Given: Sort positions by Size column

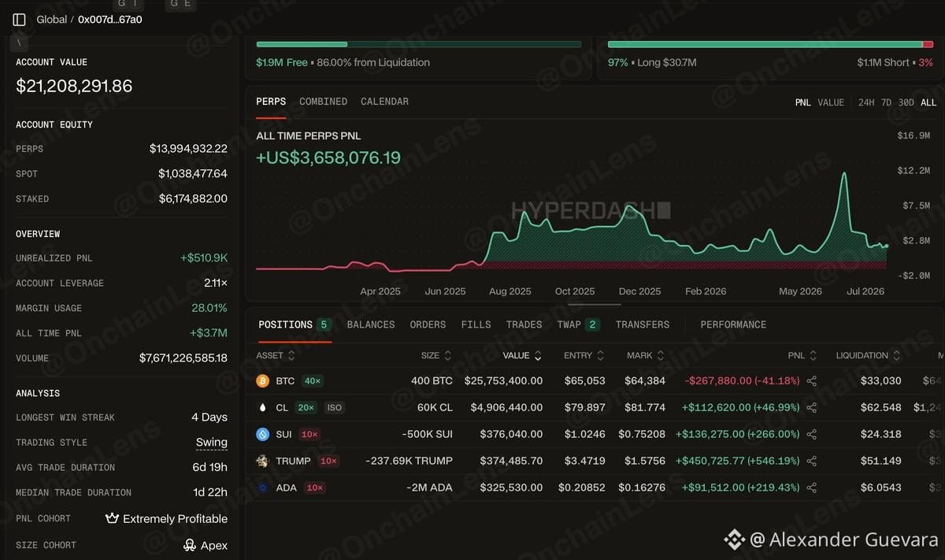Looking at the screenshot, I should [x=436, y=355].
